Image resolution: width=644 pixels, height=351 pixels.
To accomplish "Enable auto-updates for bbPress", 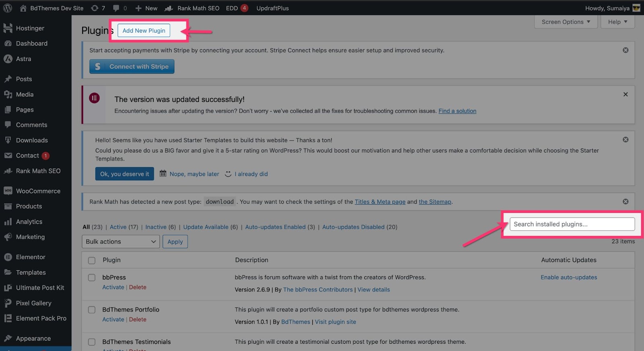I will (x=569, y=277).
